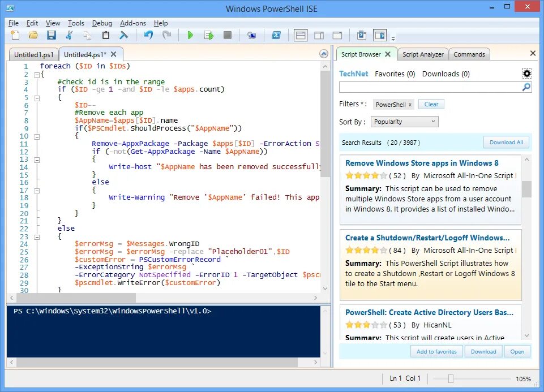
Task: Click Add to favorites button
Action: [436, 351]
